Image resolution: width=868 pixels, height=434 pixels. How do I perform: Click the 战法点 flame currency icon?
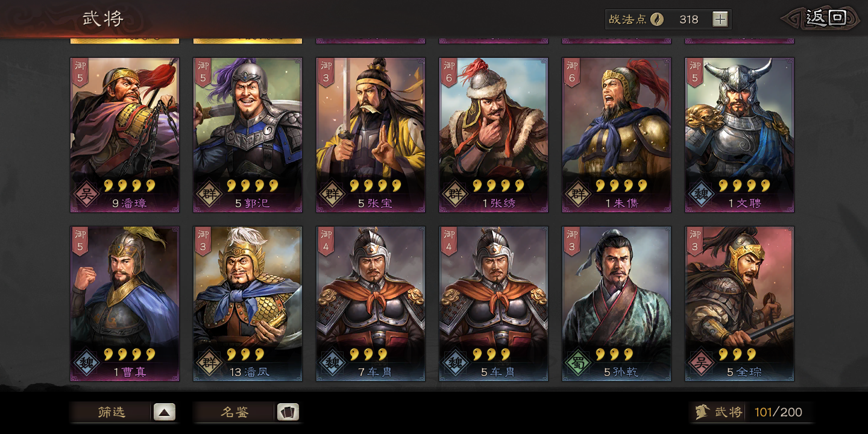coord(657,19)
